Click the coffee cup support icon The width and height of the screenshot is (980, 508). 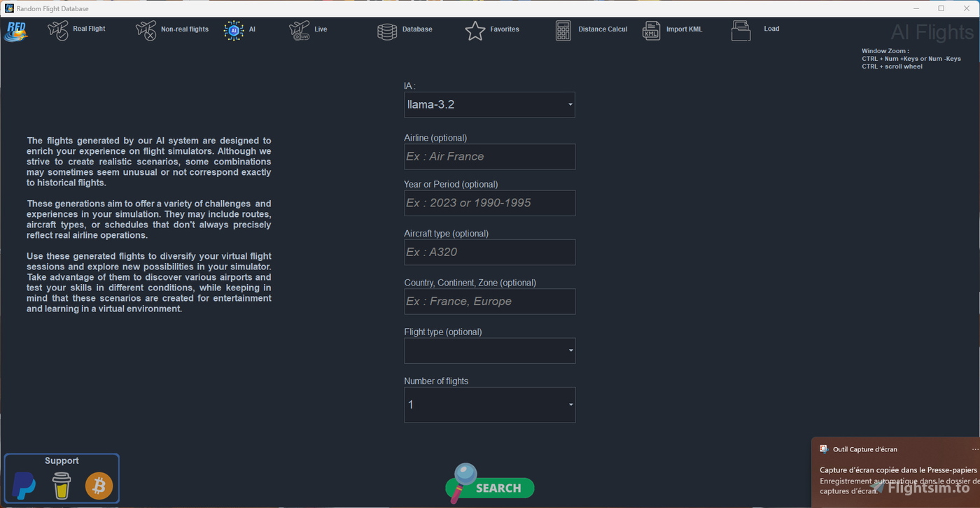(x=62, y=486)
